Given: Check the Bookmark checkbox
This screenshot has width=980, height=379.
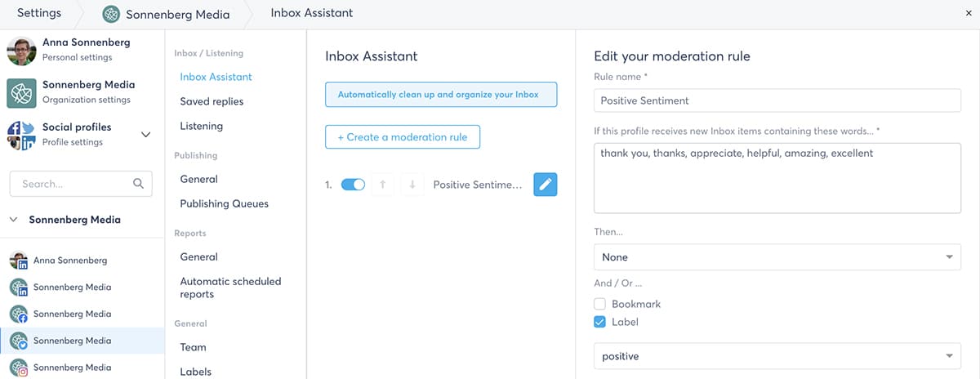Looking at the screenshot, I should pos(601,304).
